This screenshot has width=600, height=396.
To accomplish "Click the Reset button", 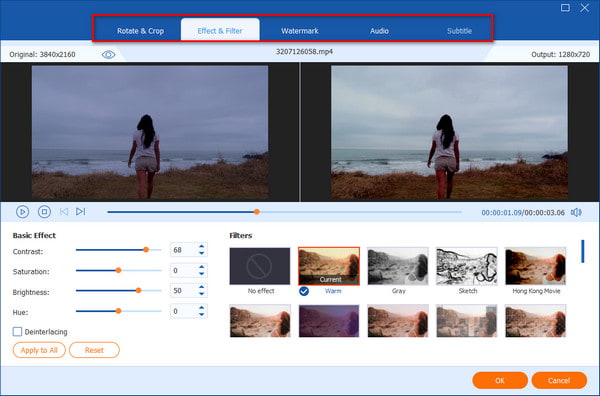I will pos(94,350).
